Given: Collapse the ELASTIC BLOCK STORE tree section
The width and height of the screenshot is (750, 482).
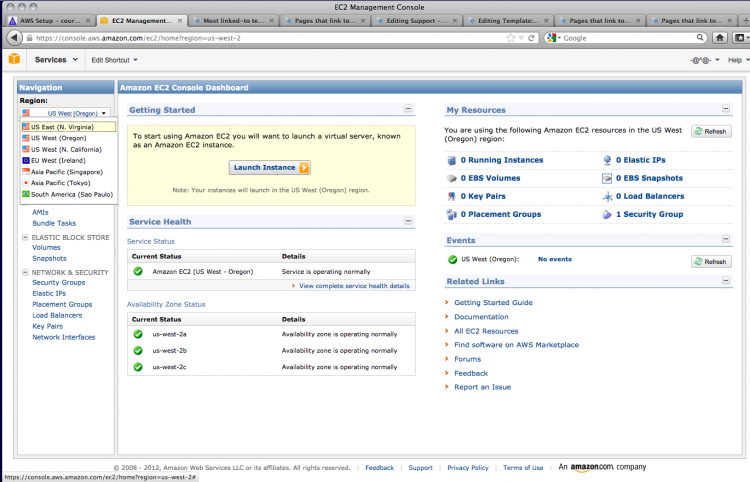Looking at the screenshot, I should (25, 237).
